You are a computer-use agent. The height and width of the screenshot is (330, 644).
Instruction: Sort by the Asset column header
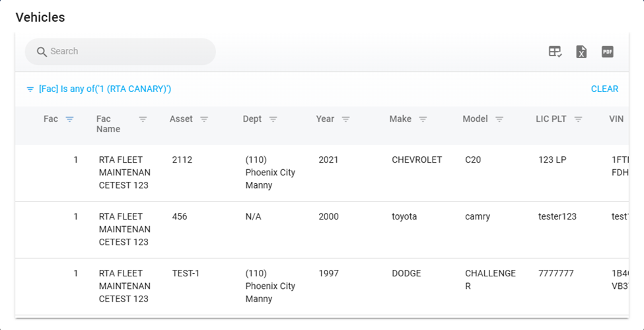pyautogui.click(x=181, y=119)
